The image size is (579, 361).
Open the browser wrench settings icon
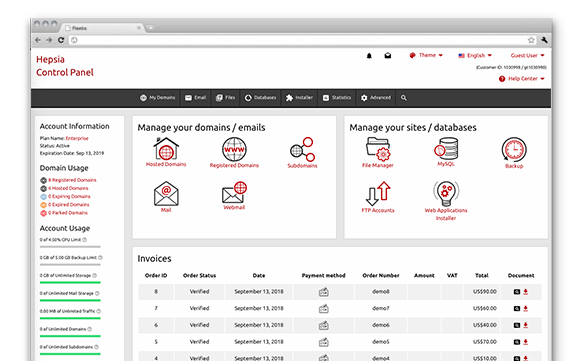pyautogui.click(x=544, y=40)
